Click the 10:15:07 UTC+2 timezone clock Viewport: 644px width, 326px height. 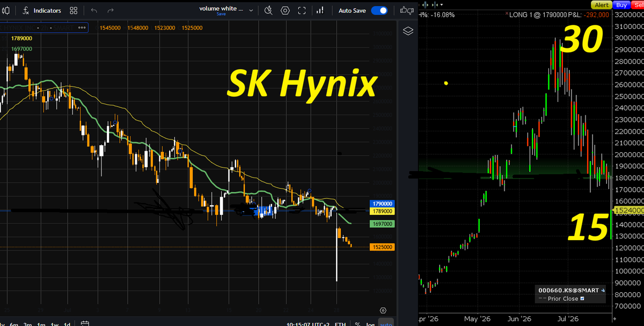(x=308, y=324)
